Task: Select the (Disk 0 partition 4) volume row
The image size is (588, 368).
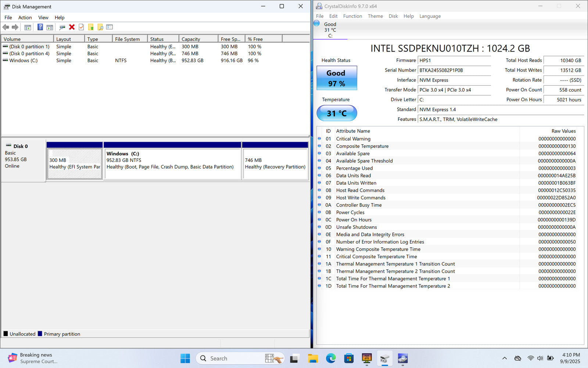Action: [x=155, y=54]
